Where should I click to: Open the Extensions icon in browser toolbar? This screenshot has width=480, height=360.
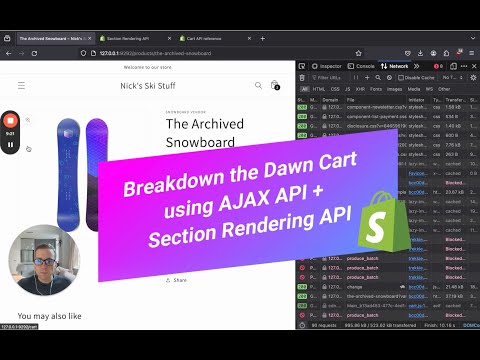point(446,53)
